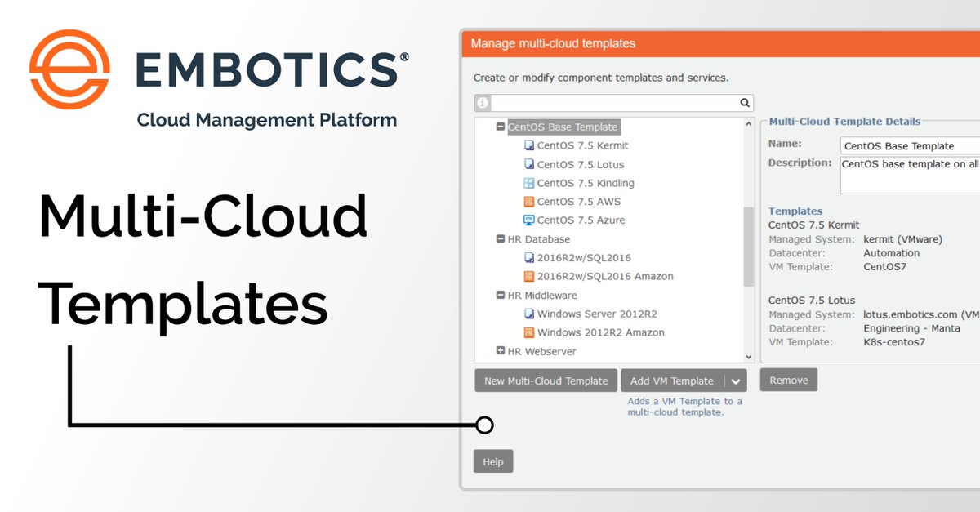Select CentOS Base Template tree item
Image resolution: width=980 pixels, height=512 pixels.
pyautogui.click(x=563, y=127)
